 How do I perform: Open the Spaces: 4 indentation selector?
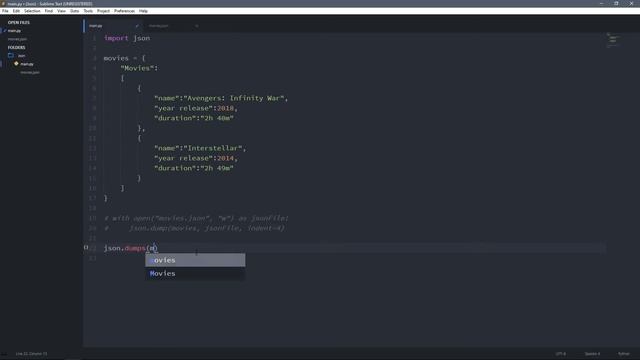(x=592, y=354)
